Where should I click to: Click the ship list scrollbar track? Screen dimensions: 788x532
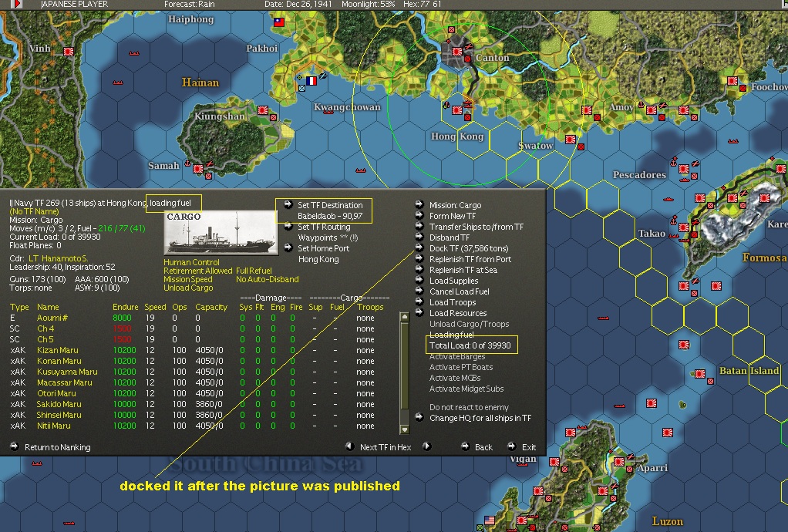(405, 372)
